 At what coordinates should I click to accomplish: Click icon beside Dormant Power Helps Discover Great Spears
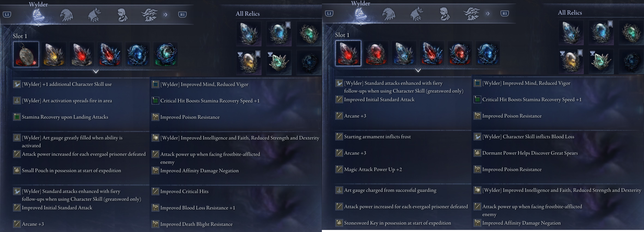[477, 153]
